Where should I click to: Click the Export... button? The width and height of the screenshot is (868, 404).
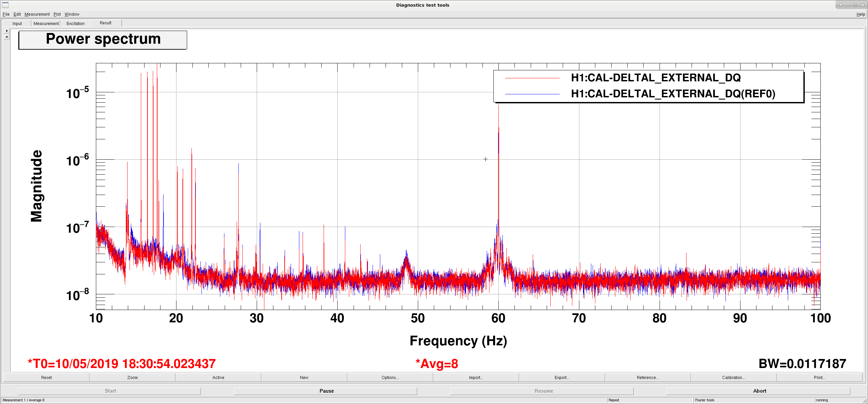click(x=562, y=377)
